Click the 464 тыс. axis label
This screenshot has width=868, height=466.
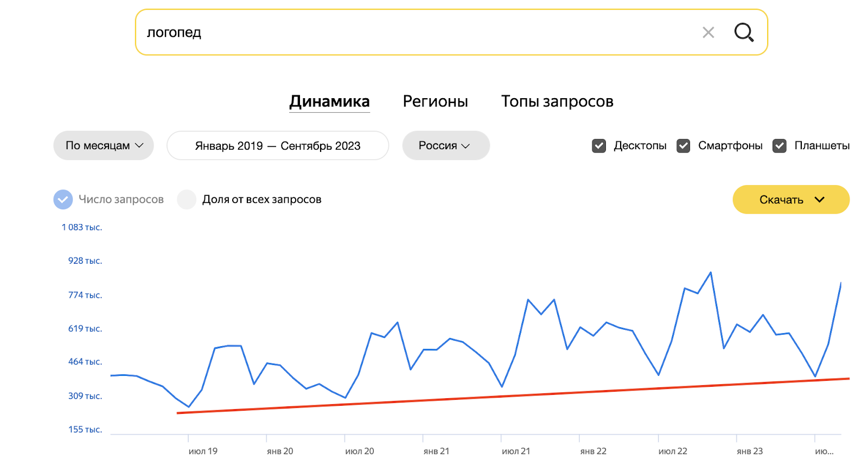pos(85,362)
